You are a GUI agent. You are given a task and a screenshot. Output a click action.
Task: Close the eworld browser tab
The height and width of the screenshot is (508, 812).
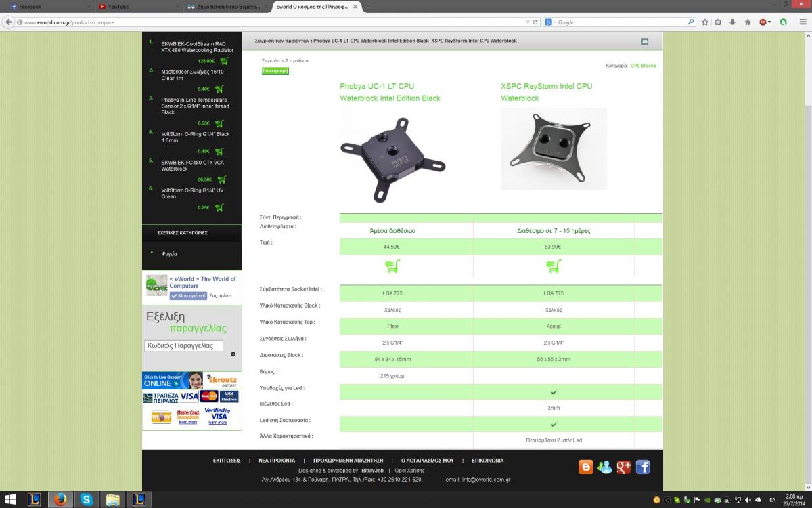tap(355, 6)
